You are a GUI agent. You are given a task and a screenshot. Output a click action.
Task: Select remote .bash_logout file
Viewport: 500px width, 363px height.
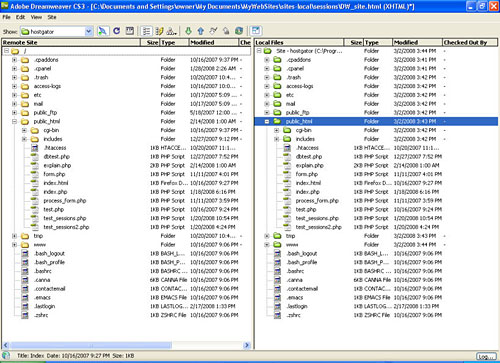point(49,253)
